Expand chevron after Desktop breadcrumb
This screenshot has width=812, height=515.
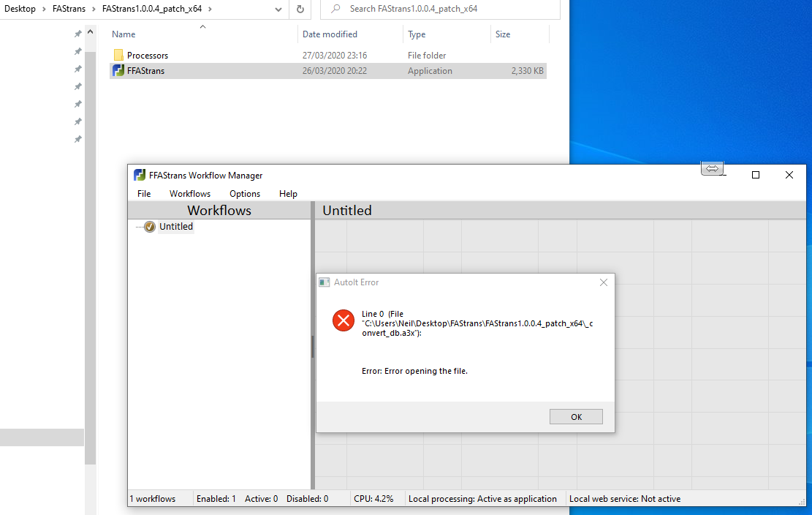click(x=44, y=9)
